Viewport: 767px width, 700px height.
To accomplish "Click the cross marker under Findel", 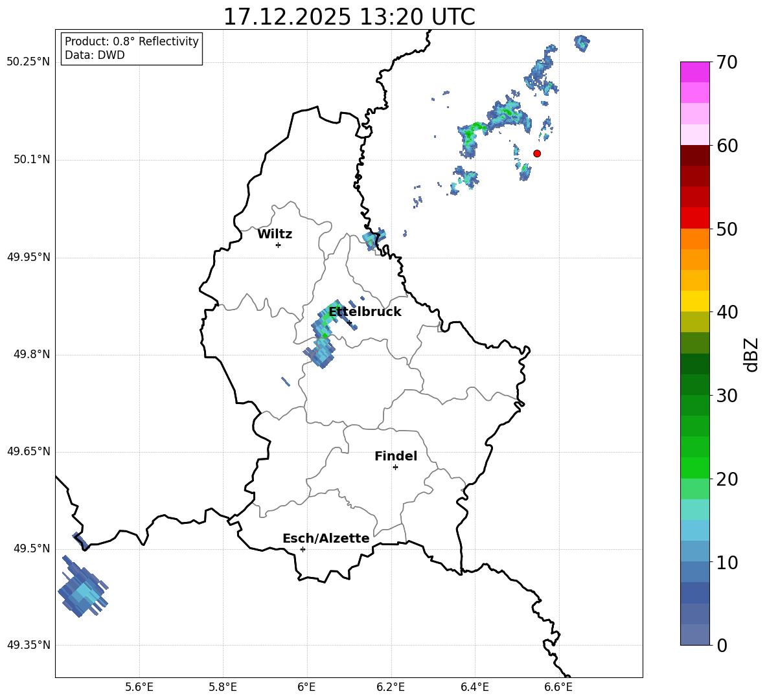I will (395, 468).
